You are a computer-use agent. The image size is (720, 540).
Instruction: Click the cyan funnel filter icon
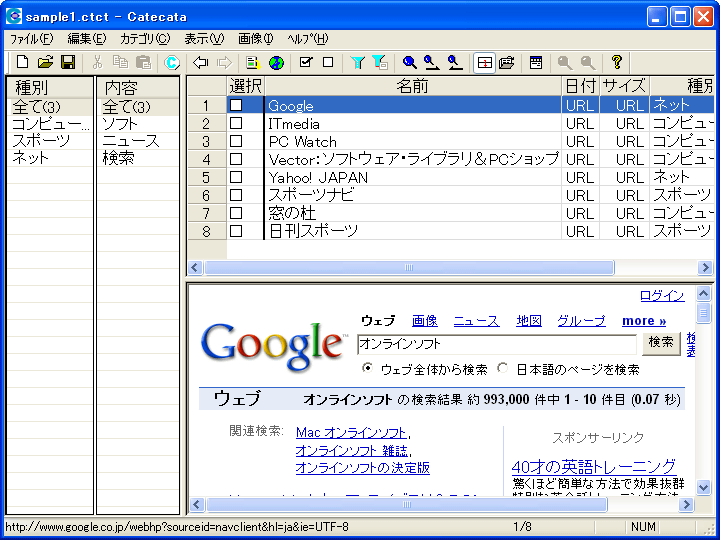point(357,62)
